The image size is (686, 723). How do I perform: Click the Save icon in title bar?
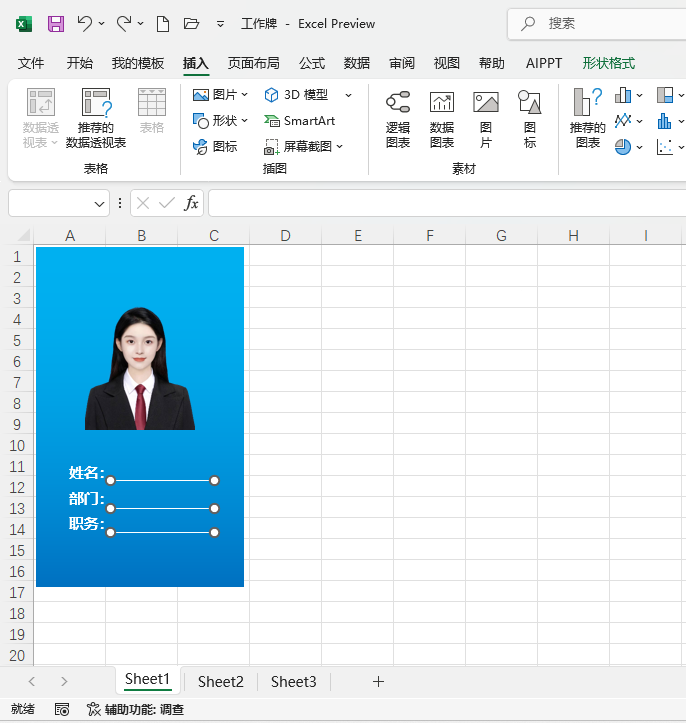(x=56, y=23)
